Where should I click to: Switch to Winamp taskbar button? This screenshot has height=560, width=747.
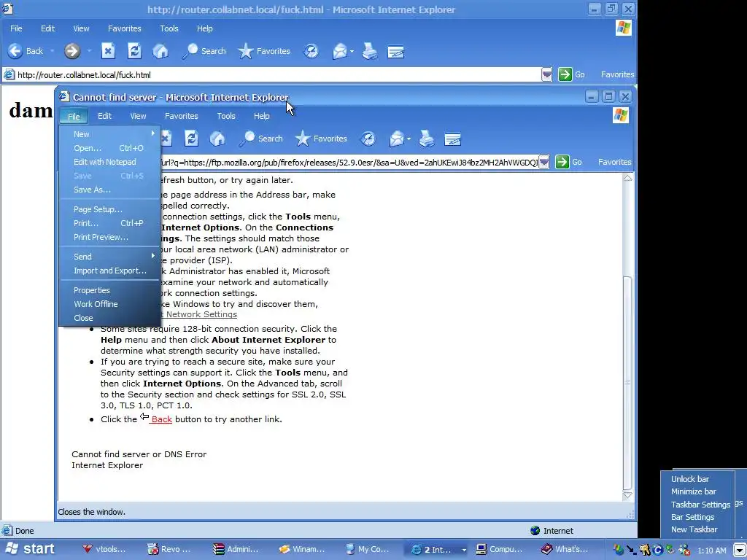tap(302, 550)
